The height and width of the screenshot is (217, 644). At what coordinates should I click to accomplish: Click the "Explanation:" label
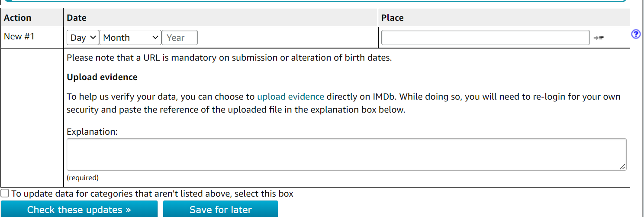coord(92,131)
